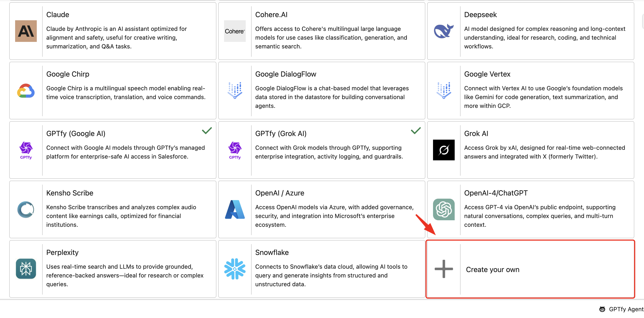Click the Deepseek whale icon
Image resolution: width=644 pixels, height=318 pixels.
443,31
